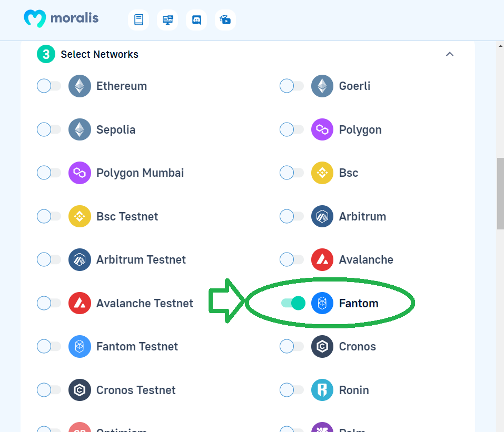Disable the Fantom network toggle
Image resolution: width=504 pixels, height=432 pixels.
pyautogui.click(x=293, y=303)
